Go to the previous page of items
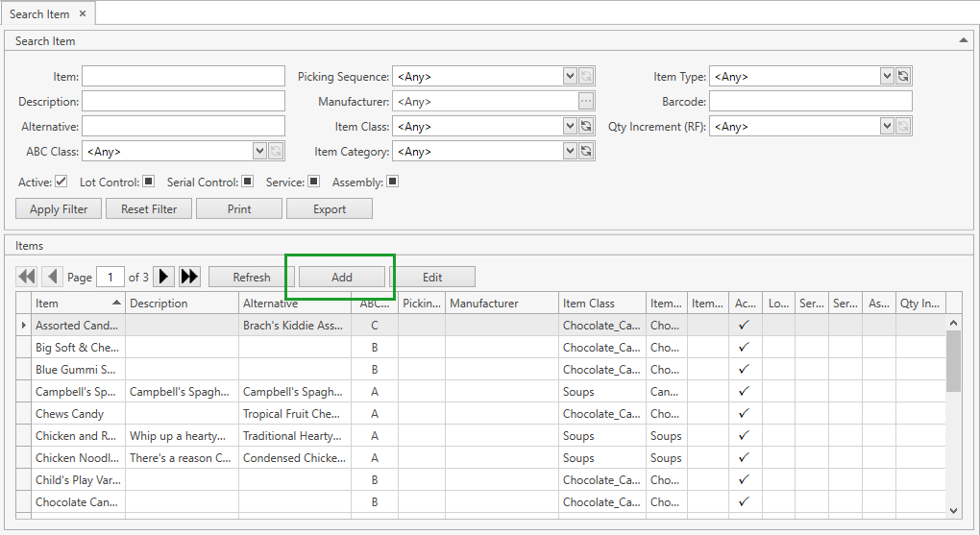 52,277
